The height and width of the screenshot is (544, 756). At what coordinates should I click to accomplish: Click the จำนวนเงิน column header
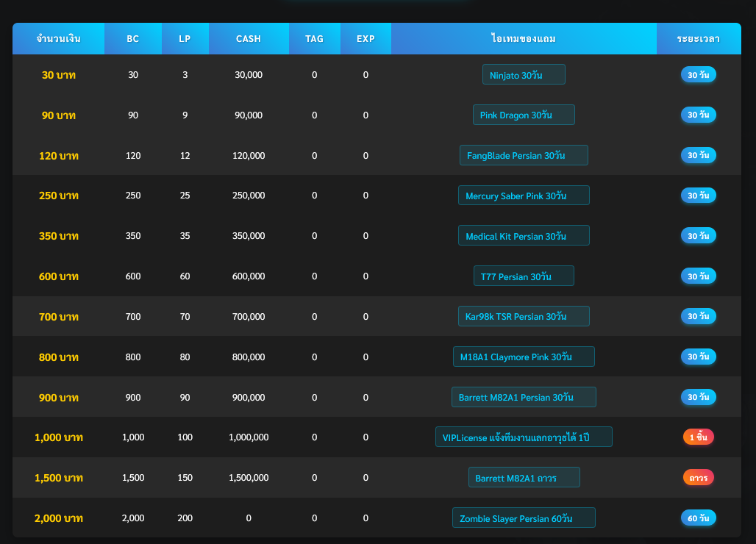point(59,39)
